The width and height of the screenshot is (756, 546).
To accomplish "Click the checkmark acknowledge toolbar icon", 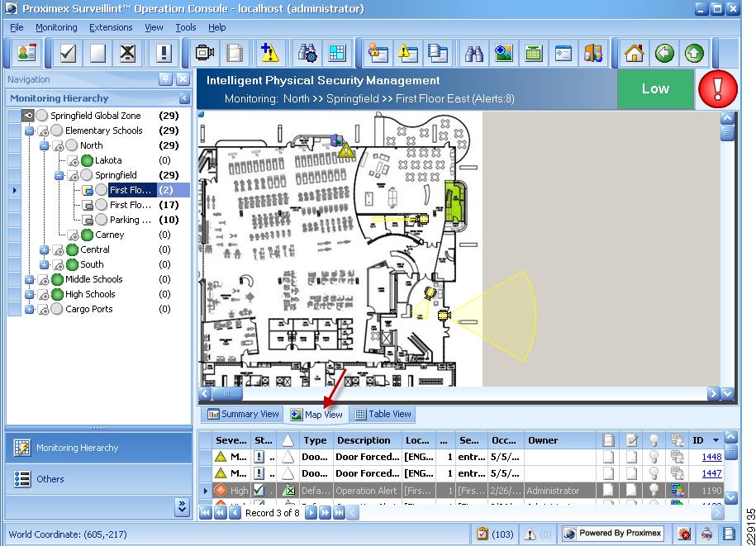I will (68, 53).
